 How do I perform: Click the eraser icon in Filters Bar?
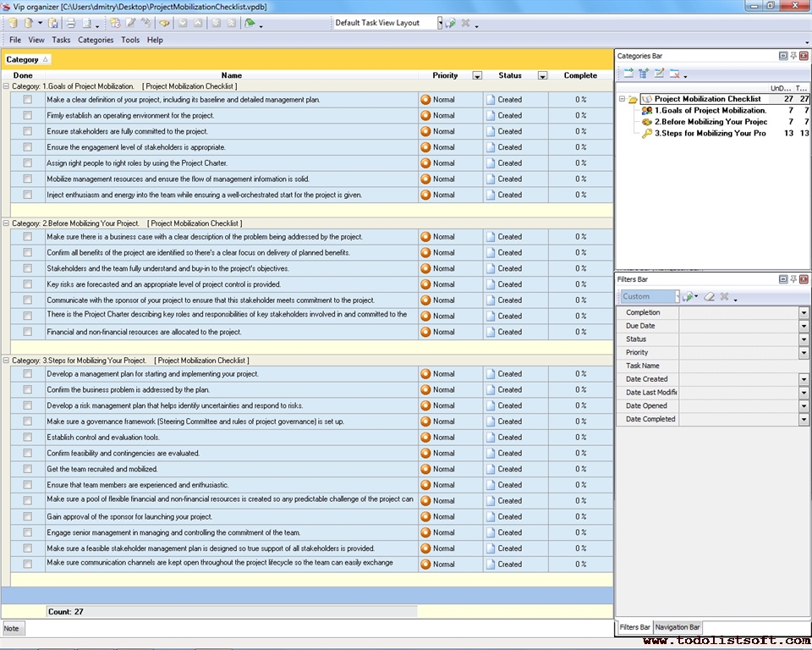pos(710,297)
